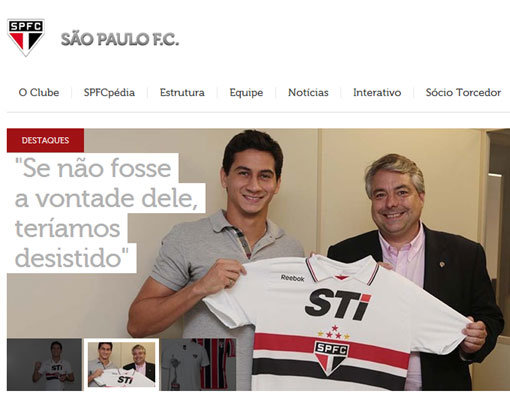This screenshot has width=510, height=400.
Task: Open the Equipe menu item
Action: pyautogui.click(x=246, y=92)
